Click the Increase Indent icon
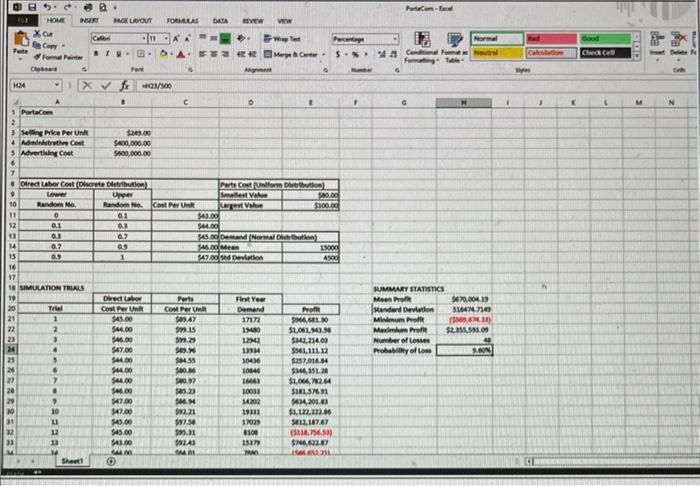The height and width of the screenshot is (486, 700). click(252, 54)
